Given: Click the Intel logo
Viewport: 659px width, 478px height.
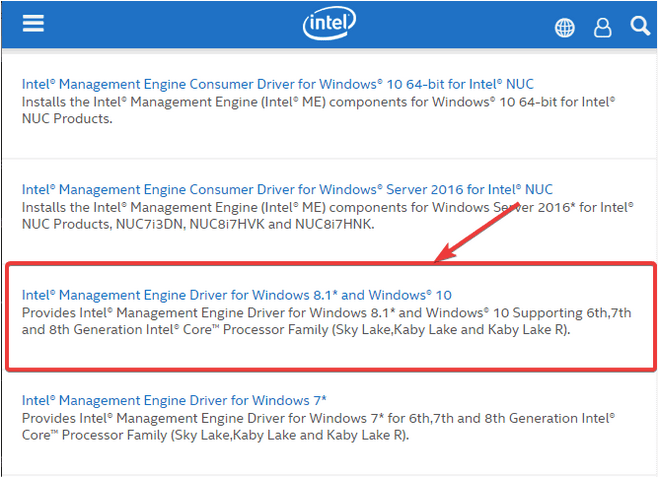Looking at the screenshot, I should [x=329, y=23].
